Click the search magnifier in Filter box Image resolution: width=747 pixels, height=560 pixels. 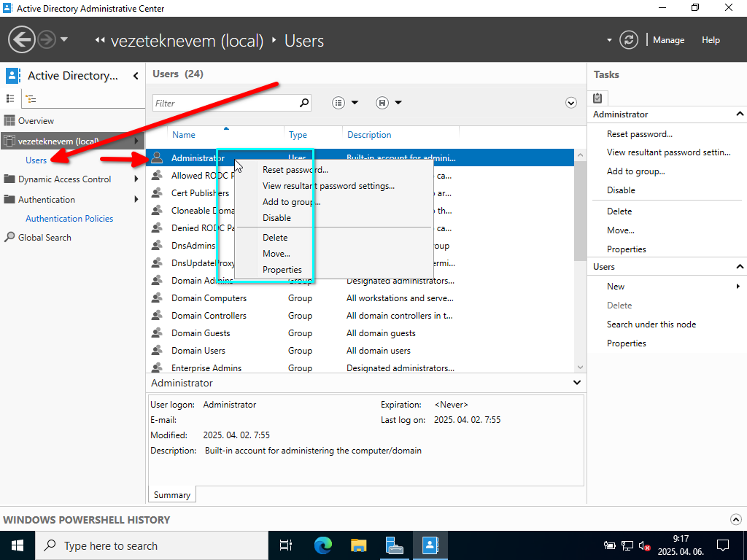[x=304, y=103]
